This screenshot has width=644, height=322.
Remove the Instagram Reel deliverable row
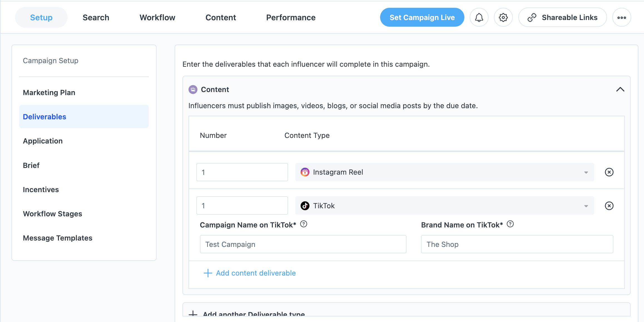[x=609, y=172]
